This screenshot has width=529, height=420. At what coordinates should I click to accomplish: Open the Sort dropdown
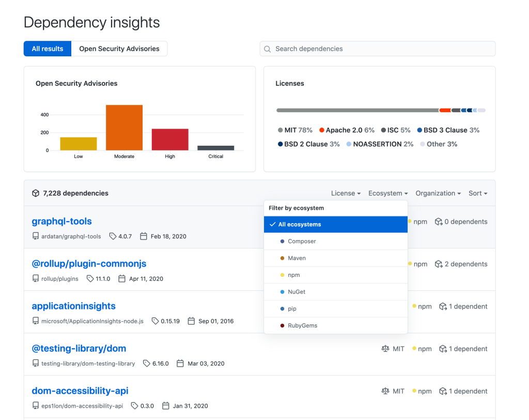[477, 193]
